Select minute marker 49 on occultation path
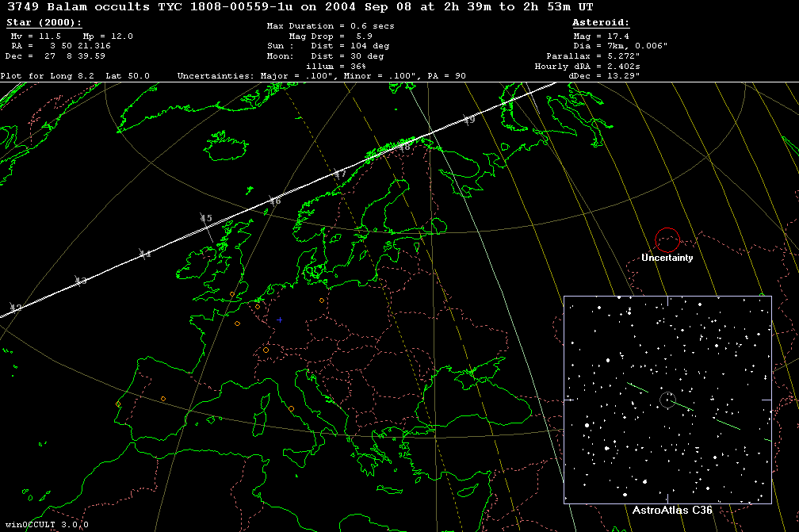799x532 pixels. coord(469,120)
